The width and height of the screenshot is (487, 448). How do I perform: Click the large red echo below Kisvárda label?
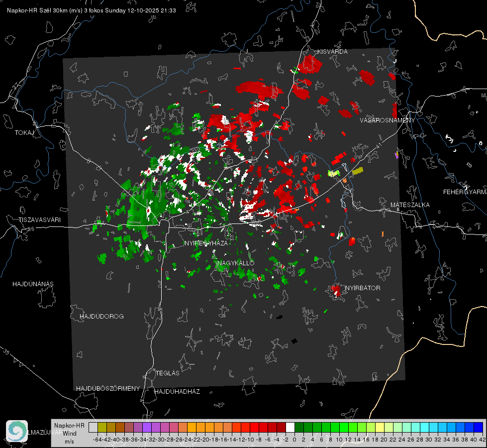point(310,64)
